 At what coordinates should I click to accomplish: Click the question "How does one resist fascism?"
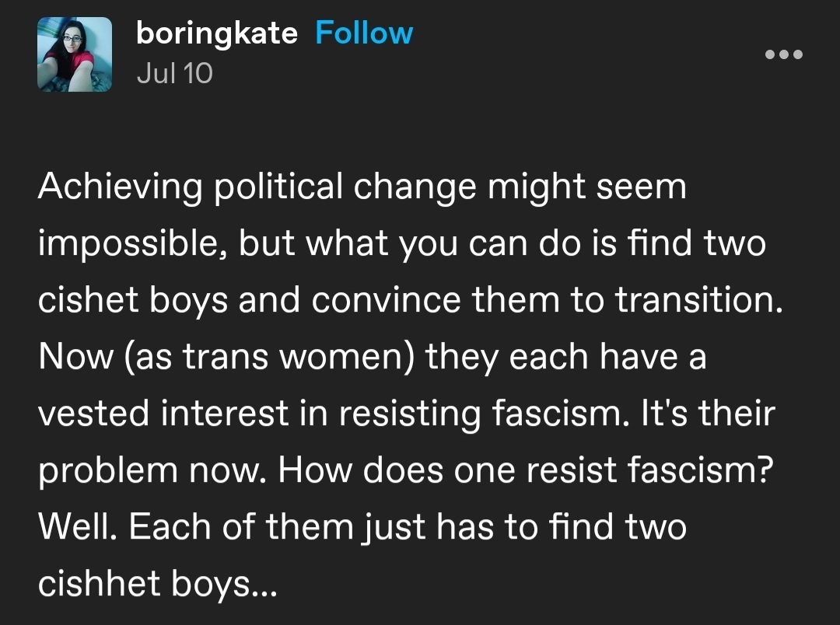point(526,470)
